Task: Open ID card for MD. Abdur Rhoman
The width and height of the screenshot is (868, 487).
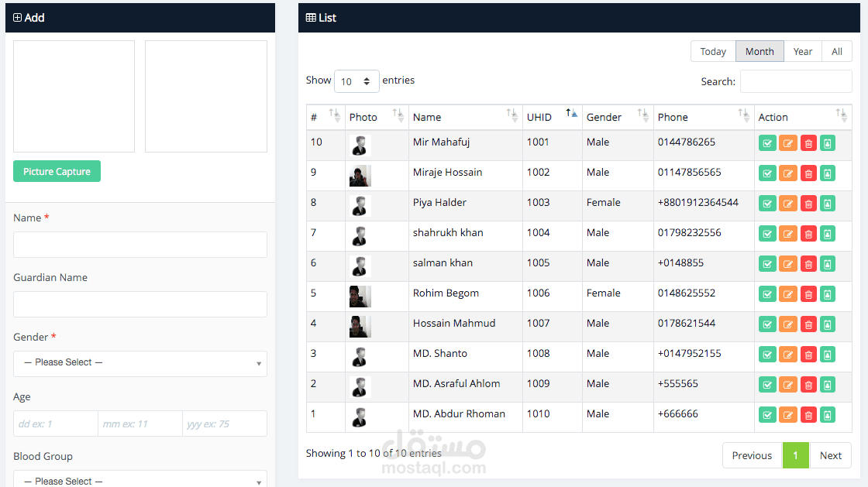Action: 828,415
